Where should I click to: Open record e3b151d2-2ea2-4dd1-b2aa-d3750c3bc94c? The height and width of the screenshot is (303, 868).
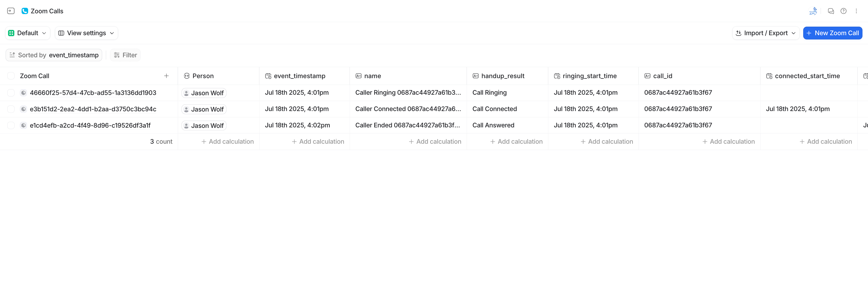click(x=93, y=109)
